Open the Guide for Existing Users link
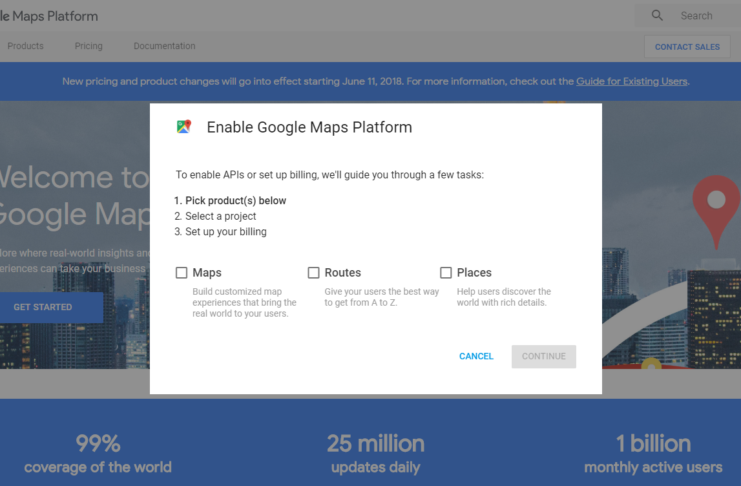This screenshot has height=486, width=741. (631, 81)
